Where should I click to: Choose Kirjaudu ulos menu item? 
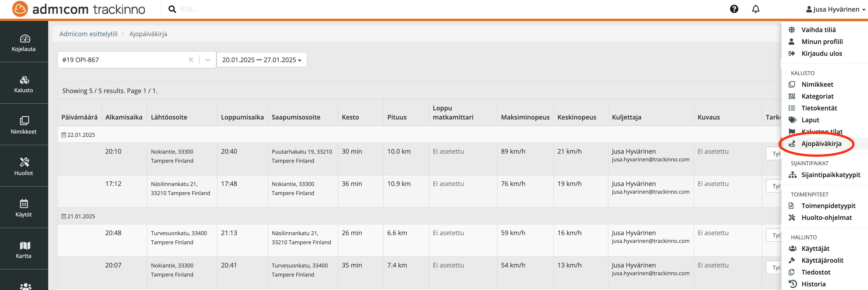click(x=821, y=53)
